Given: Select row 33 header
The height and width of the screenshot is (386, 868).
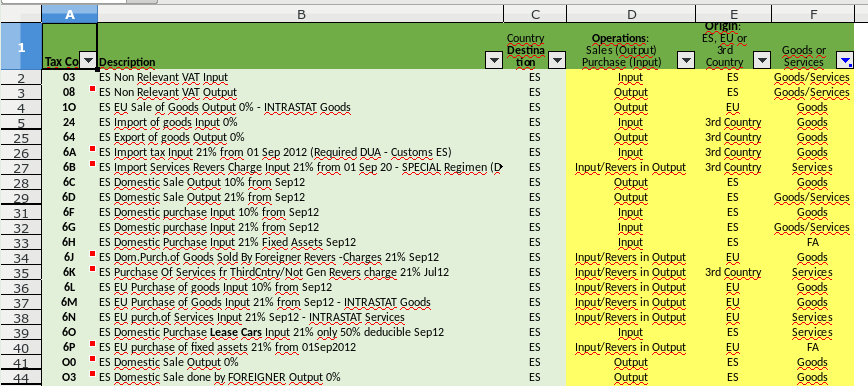Looking at the screenshot, I should pyautogui.click(x=21, y=243).
